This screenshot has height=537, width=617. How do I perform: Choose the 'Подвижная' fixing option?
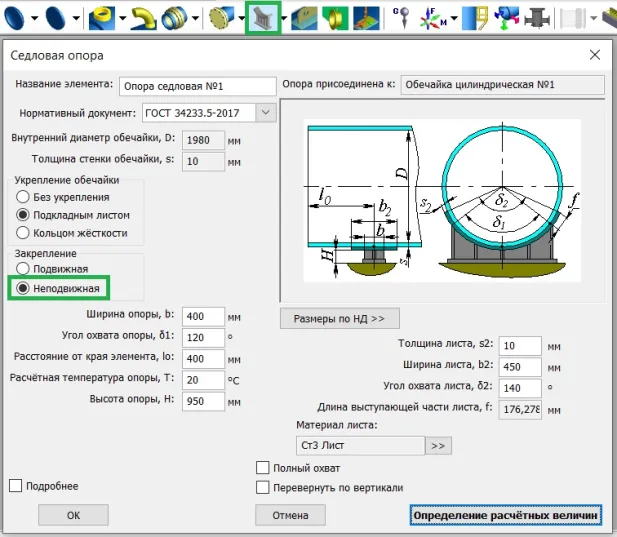[x=23, y=270]
